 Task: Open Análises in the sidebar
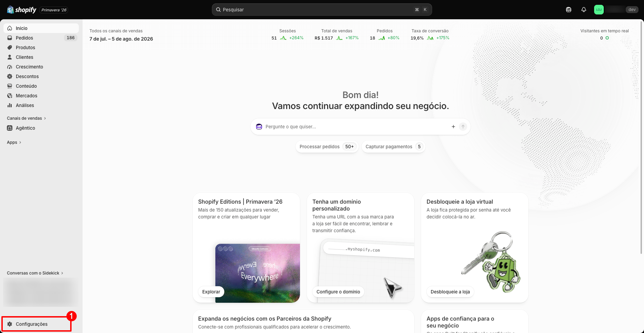pyautogui.click(x=41, y=105)
